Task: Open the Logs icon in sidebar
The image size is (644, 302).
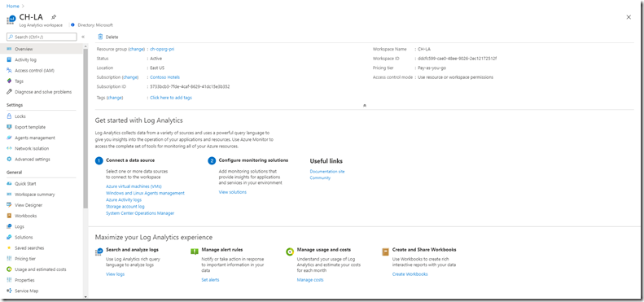Action: (x=9, y=226)
